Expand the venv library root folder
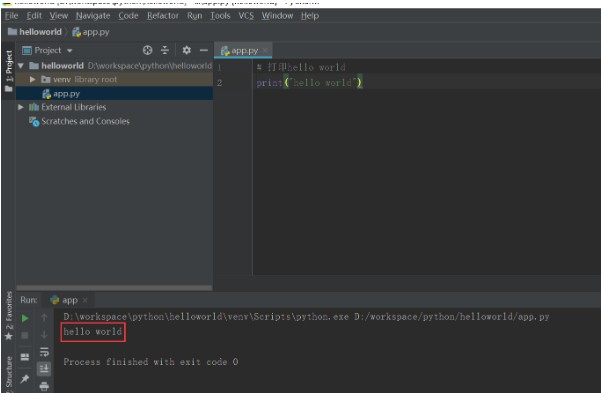The height and width of the screenshot is (393, 602). (32, 79)
